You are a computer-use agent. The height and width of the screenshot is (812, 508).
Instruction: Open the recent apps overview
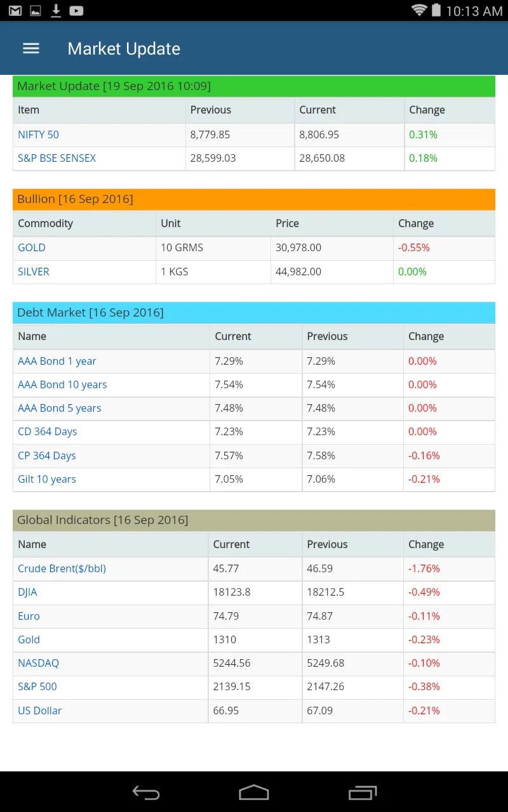click(x=363, y=792)
